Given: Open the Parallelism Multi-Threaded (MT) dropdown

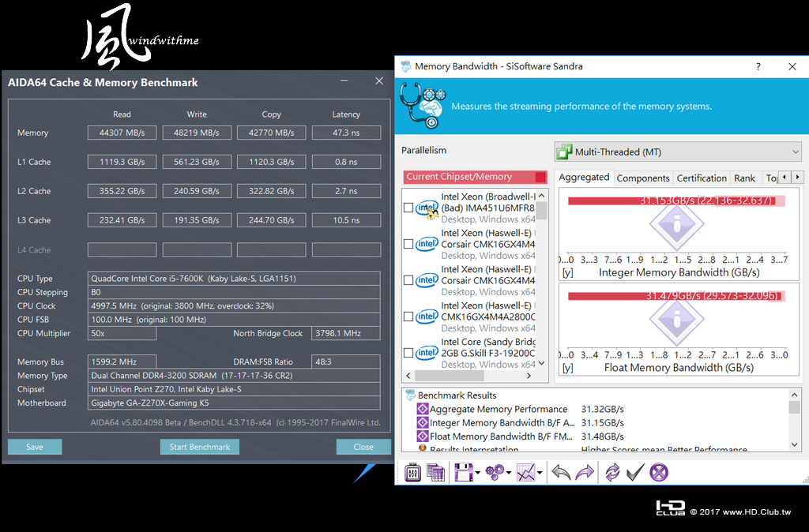Looking at the screenshot, I should [x=678, y=152].
